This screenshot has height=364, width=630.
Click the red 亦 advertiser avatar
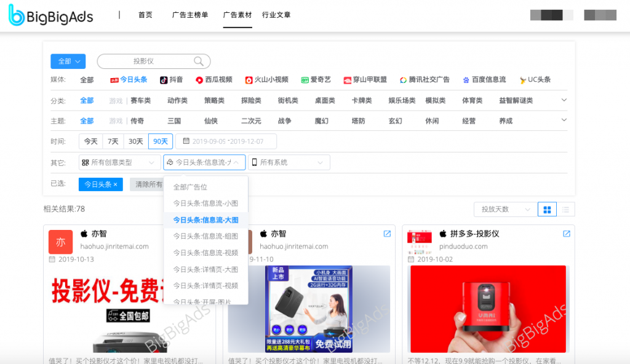point(61,242)
